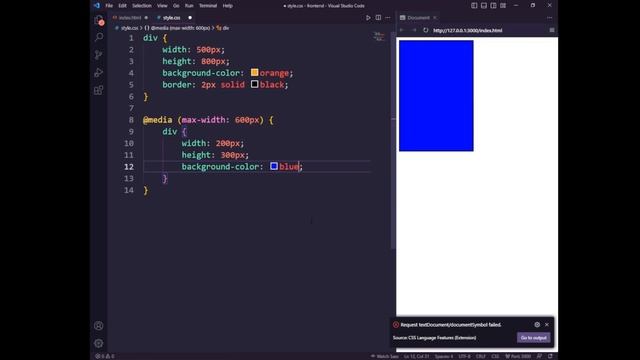Open notification settings gear
Screen dimensions: 640x360
[537, 324]
